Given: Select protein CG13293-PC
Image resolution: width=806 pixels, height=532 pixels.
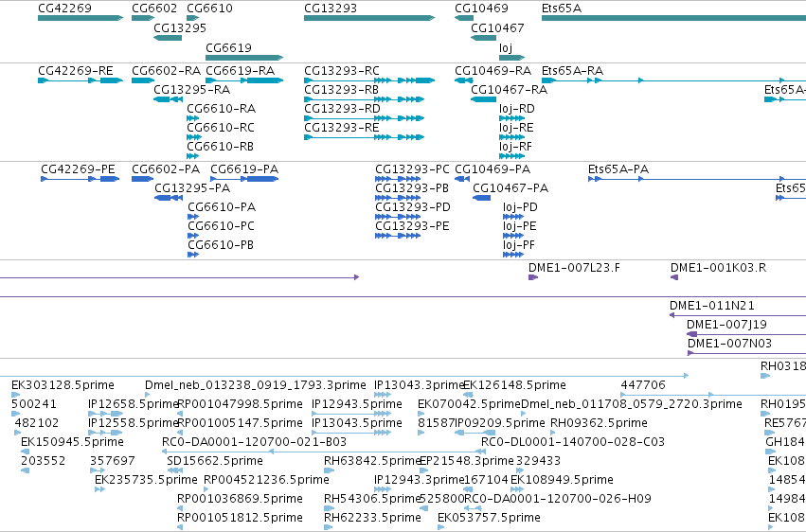Looking at the screenshot, I should pos(412,168).
